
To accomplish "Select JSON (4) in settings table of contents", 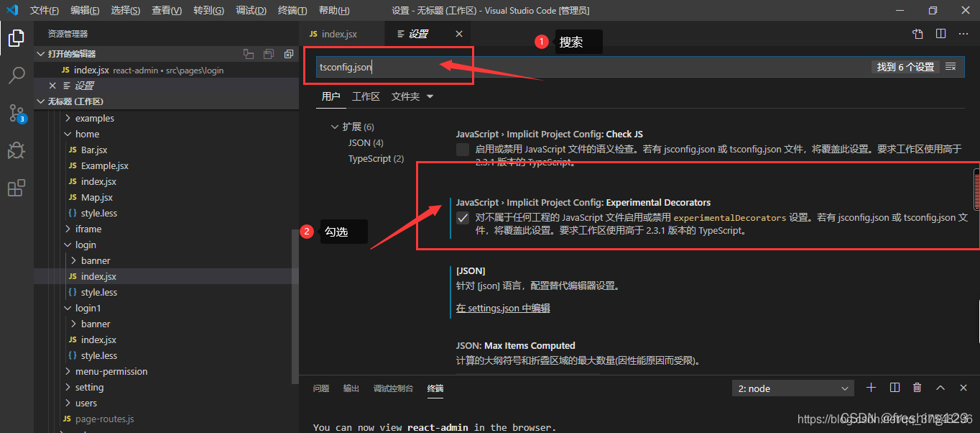I will tap(366, 142).
